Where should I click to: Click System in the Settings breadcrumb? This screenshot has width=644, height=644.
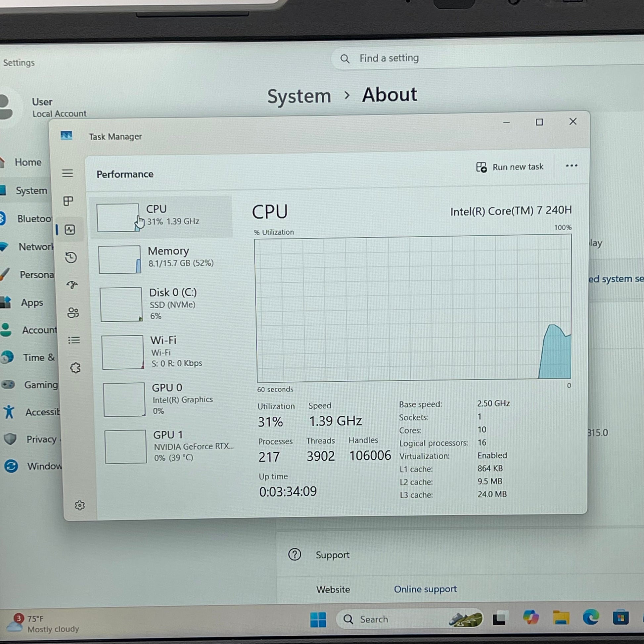tap(299, 96)
